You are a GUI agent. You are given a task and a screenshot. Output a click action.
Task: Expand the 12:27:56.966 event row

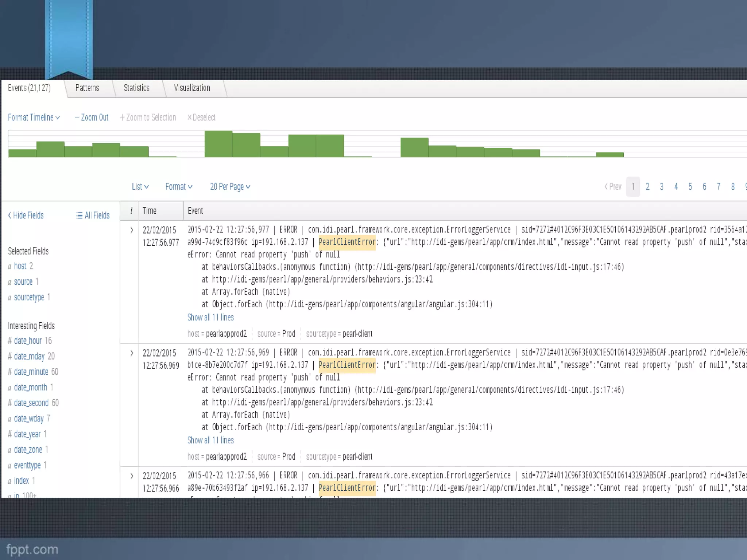(132, 476)
